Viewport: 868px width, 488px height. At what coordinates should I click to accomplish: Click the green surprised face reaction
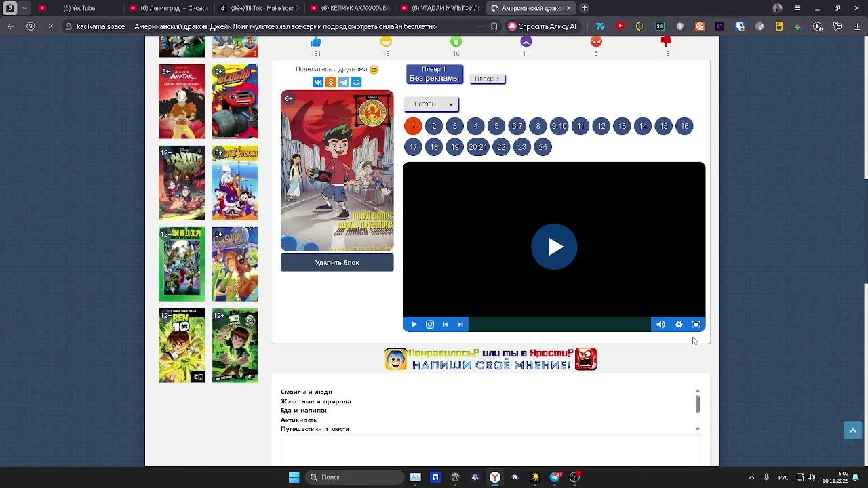click(456, 42)
